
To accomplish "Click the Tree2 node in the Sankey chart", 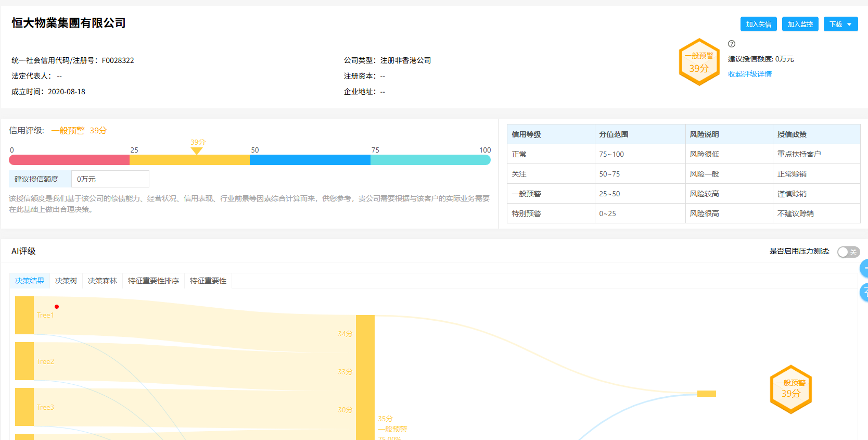I will pyautogui.click(x=24, y=361).
